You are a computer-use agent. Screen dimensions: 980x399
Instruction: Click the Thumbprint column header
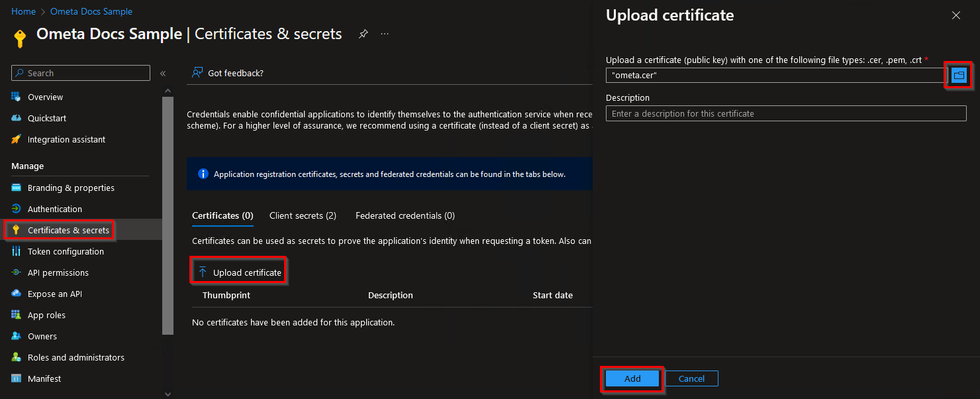coord(226,295)
